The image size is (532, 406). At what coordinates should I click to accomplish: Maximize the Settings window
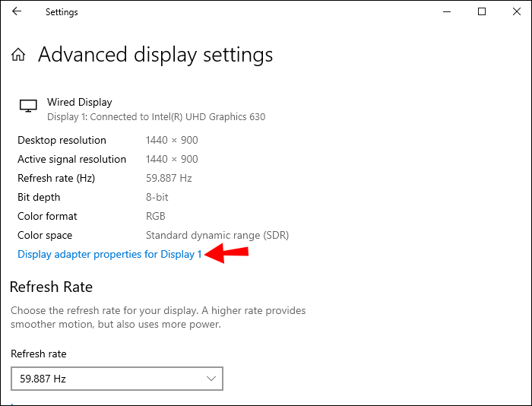point(482,12)
